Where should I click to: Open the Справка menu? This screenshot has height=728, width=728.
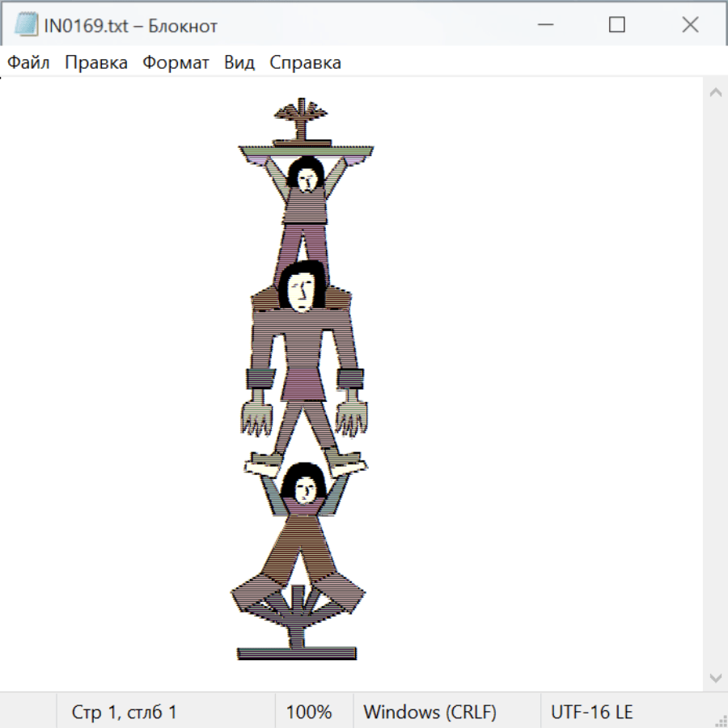coord(305,63)
